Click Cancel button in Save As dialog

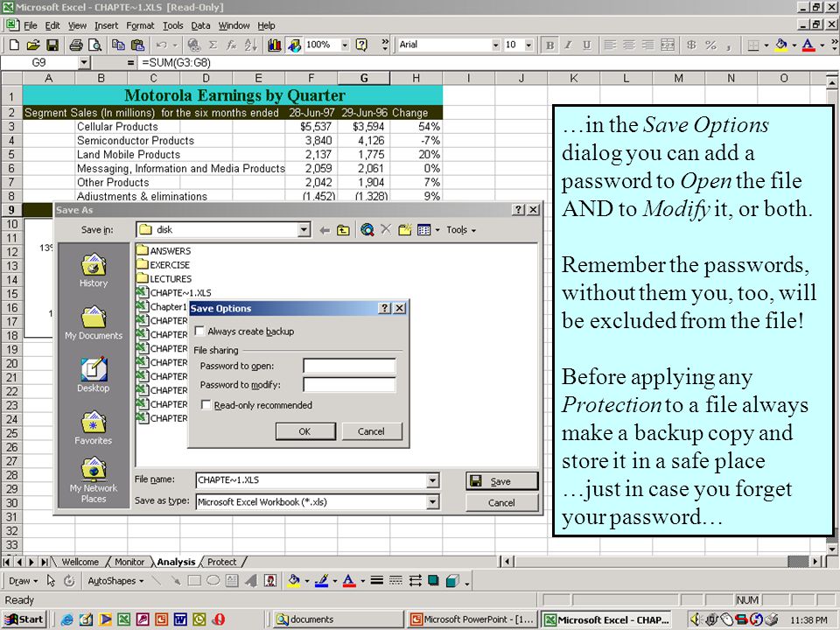click(x=502, y=502)
